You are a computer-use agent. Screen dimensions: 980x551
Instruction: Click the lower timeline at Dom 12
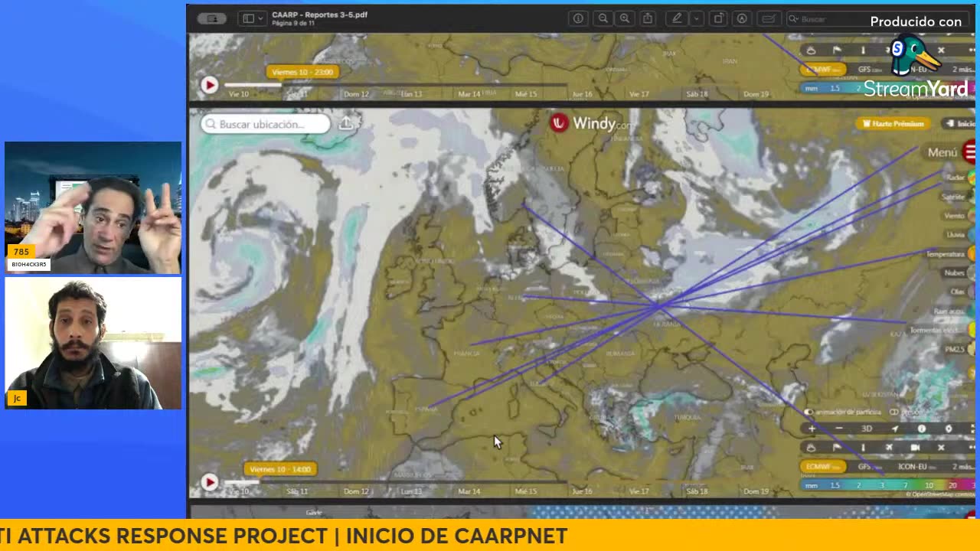point(356,491)
